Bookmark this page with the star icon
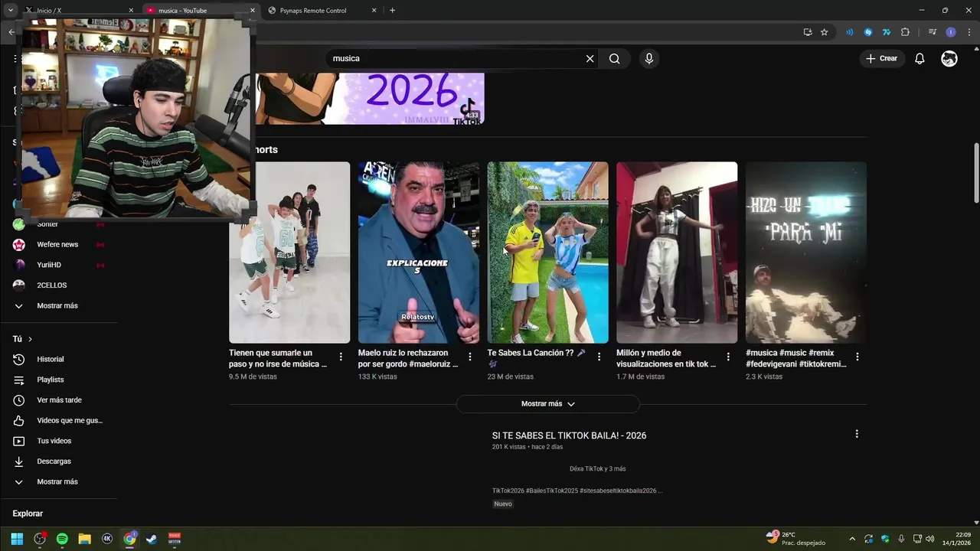This screenshot has width=980, height=551. 825,32
